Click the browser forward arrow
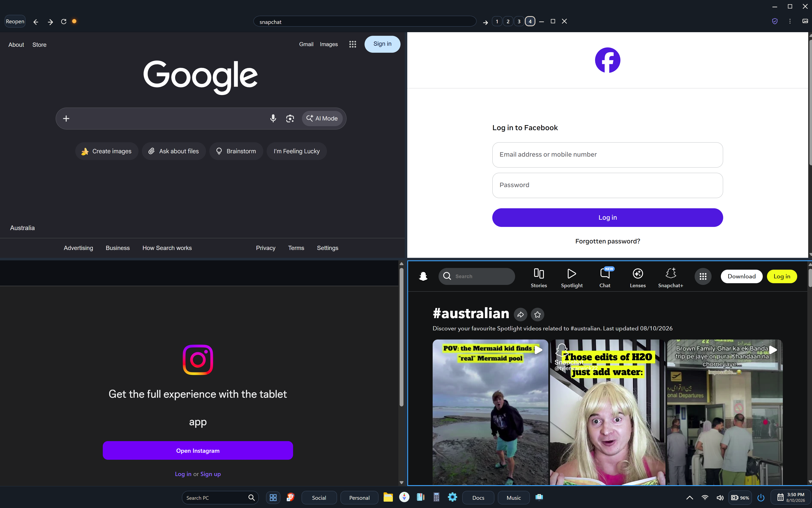This screenshot has width=812, height=508. coord(50,22)
